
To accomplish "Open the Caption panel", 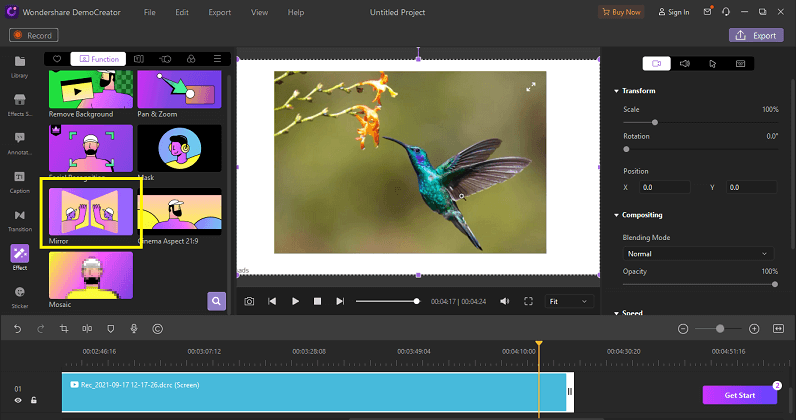I will pyautogui.click(x=19, y=182).
